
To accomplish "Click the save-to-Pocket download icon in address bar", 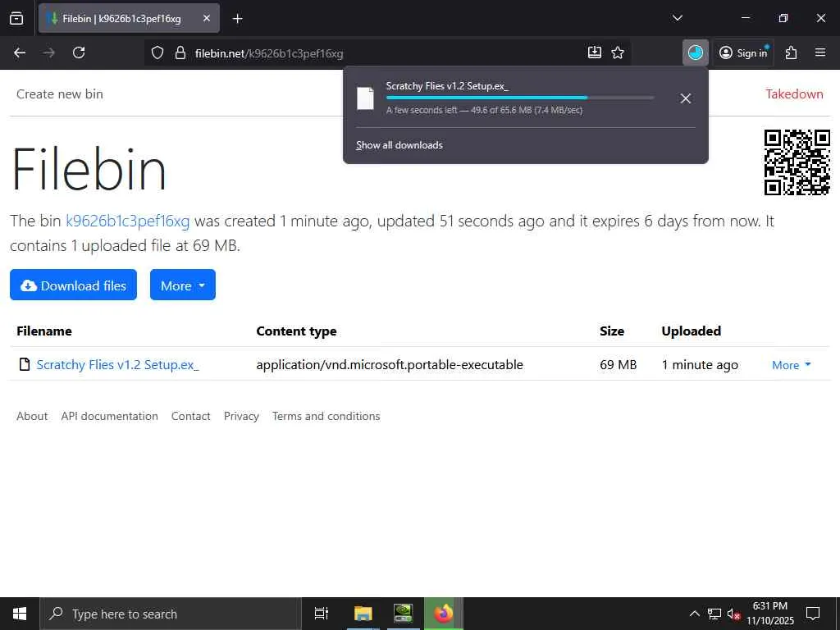I will point(595,52).
